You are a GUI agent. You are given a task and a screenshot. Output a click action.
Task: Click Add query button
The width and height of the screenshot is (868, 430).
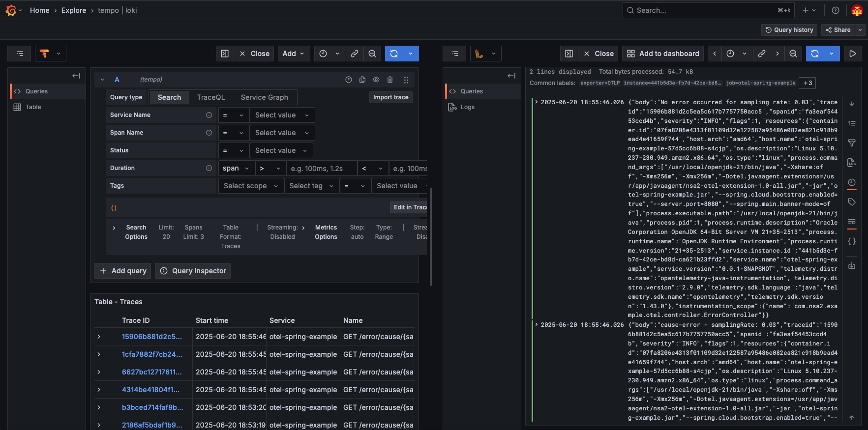tap(123, 271)
